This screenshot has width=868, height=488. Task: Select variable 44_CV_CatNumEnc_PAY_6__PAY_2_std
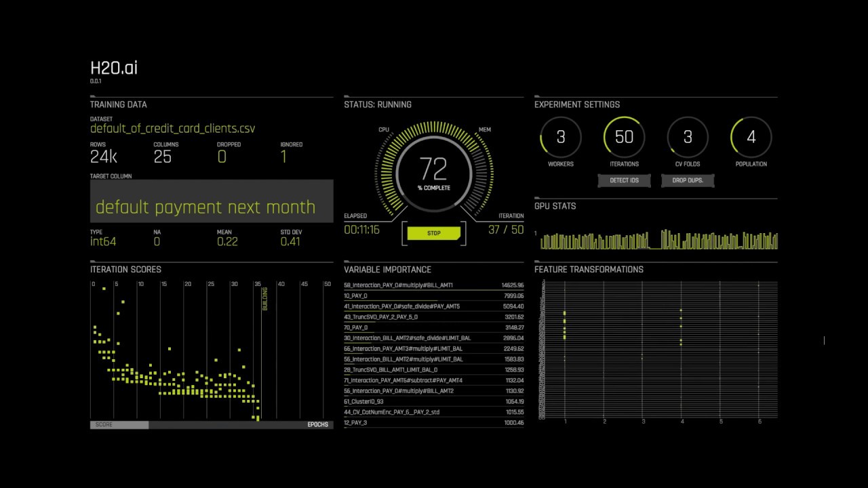434,411
